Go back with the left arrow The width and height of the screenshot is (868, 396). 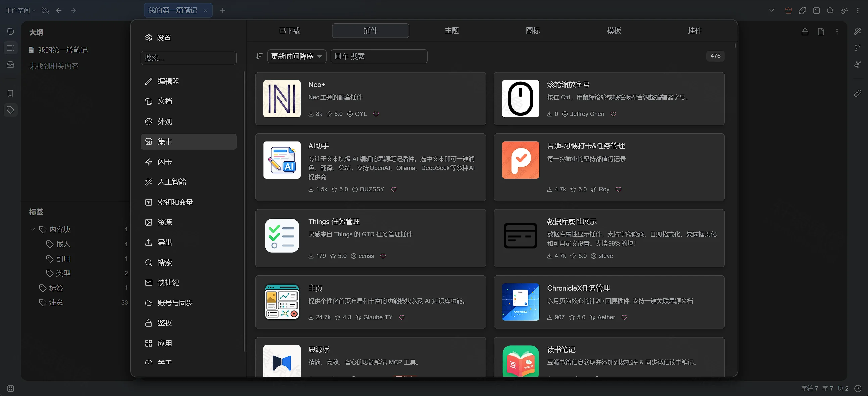pos(59,10)
